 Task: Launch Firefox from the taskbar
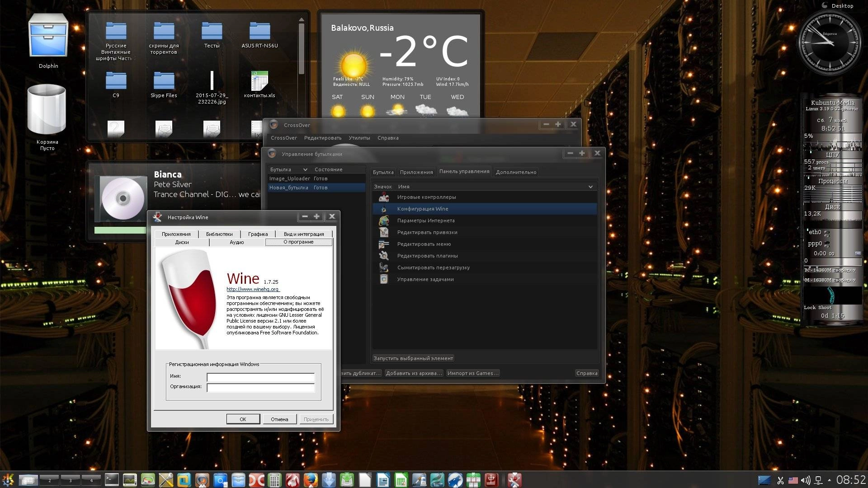[311, 479]
